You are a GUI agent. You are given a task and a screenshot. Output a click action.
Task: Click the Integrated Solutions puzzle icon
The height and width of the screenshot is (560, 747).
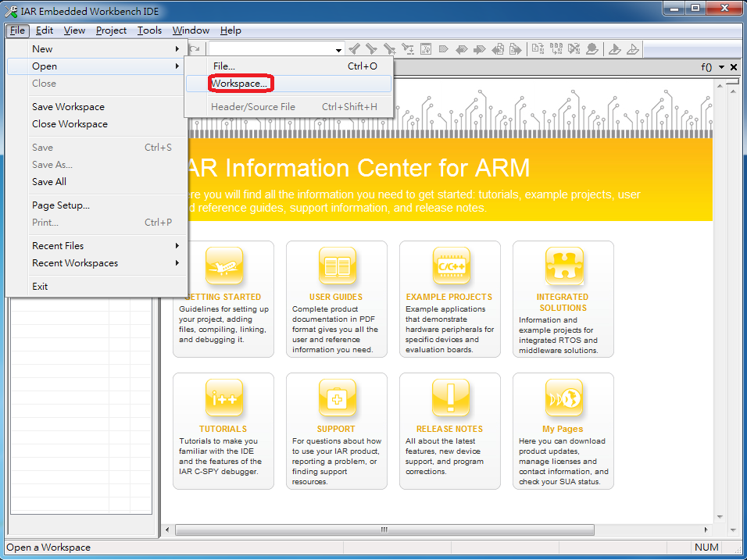pos(564,266)
